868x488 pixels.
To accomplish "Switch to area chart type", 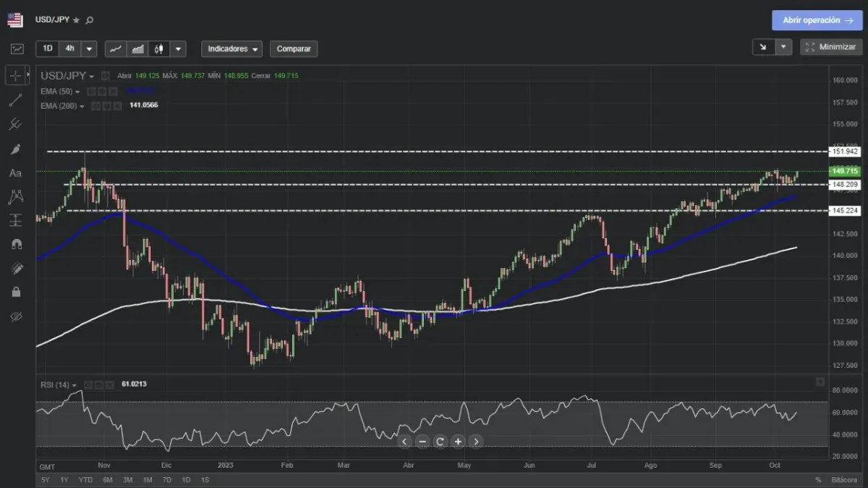I will (x=137, y=49).
